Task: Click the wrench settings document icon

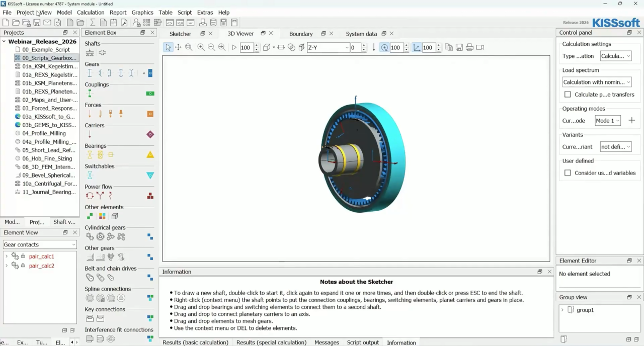Action: [x=124, y=23]
